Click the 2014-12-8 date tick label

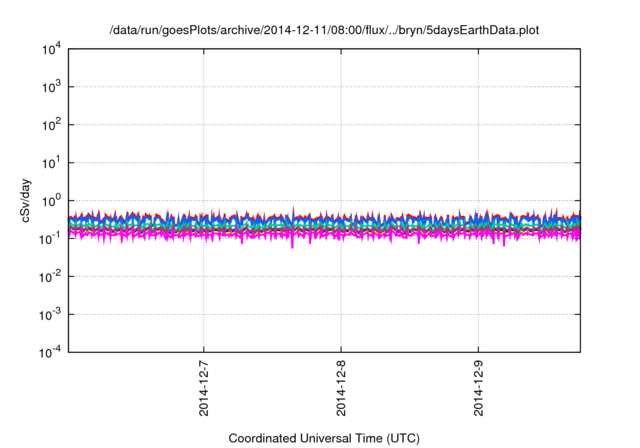[341, 388]
